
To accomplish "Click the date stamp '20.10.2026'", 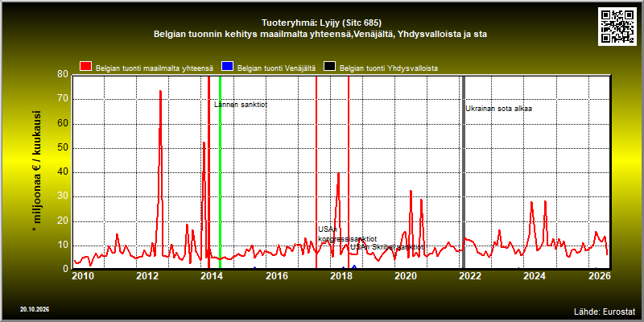I will (x=35, y=309).
